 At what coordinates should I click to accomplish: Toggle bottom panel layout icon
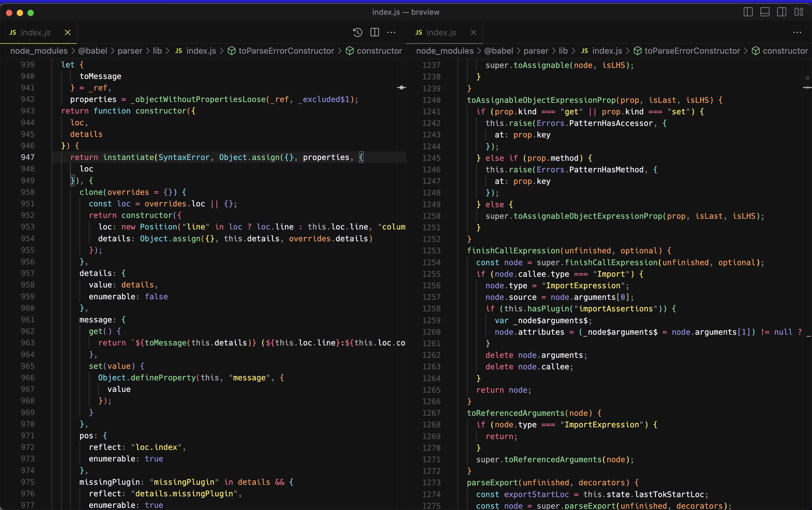coord(765,12)
